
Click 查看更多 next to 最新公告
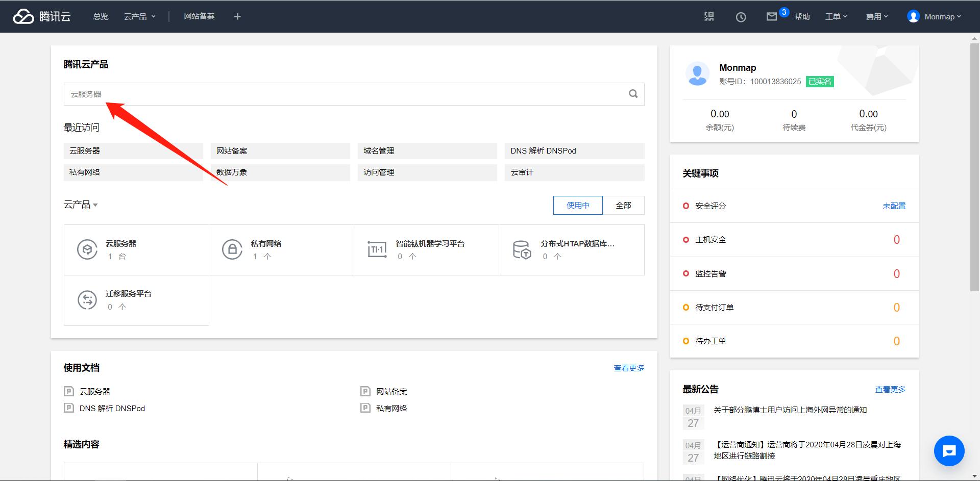tap(890, 389)
